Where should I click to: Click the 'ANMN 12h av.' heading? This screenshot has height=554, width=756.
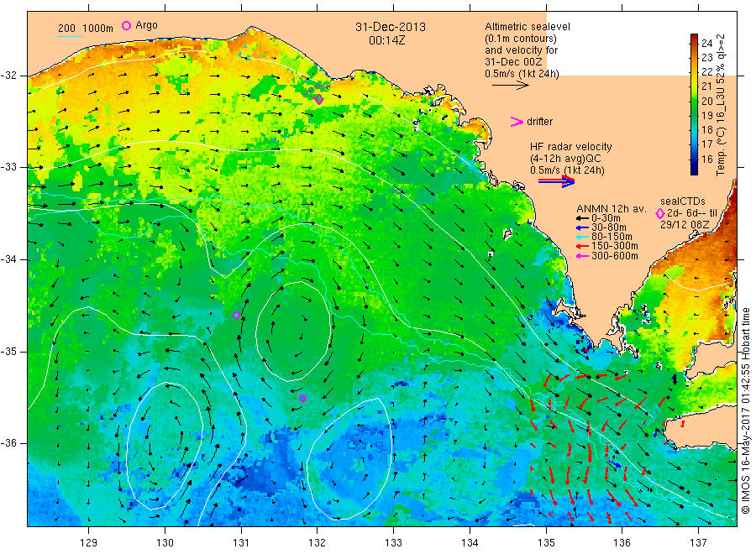click(x=612, y=209)
